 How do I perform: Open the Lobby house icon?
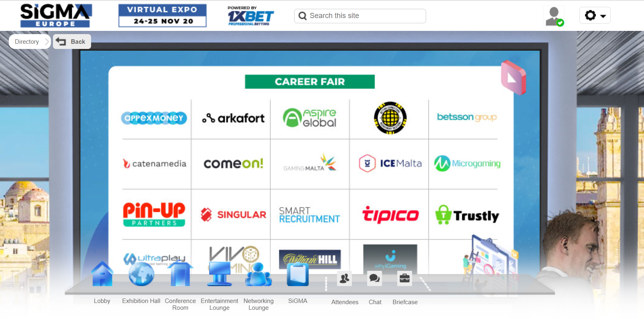pyautogui.click(x=102, y=274)
